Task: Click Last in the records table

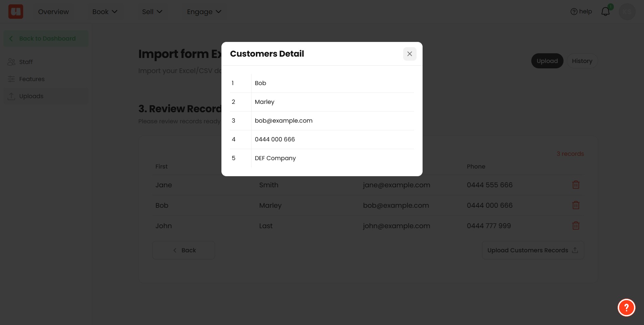Action: pyautogui.click(x=266, y=226)
